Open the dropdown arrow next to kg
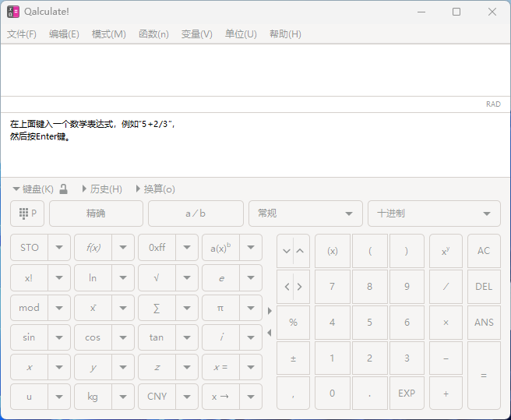 pyautogui.click(x=123, y=397)
